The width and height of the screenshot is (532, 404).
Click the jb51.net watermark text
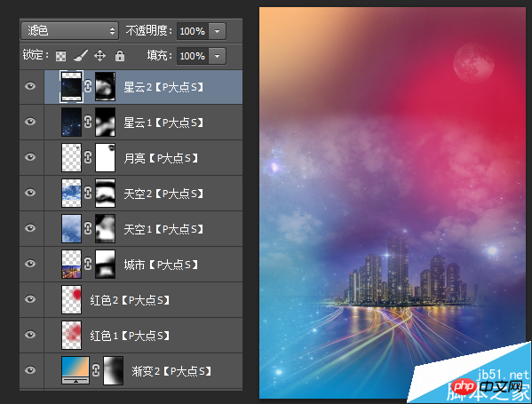pyautogui.click(x=503, y=375)
